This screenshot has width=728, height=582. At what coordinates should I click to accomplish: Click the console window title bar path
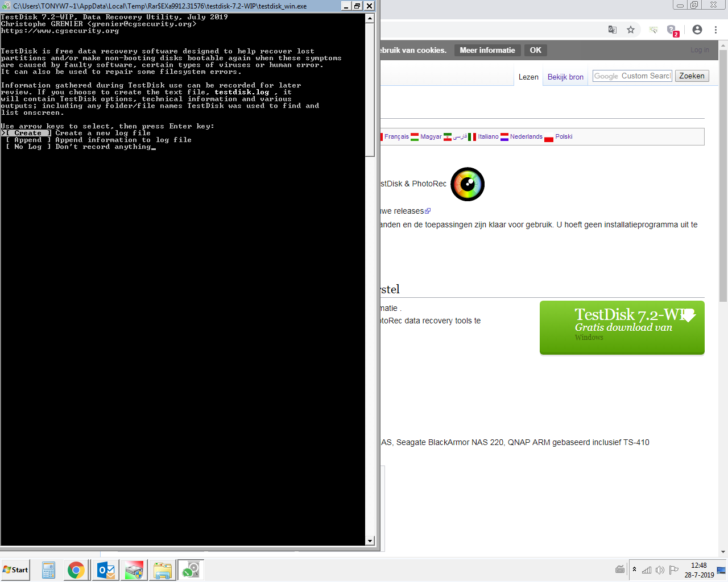(x=160, y=6)
